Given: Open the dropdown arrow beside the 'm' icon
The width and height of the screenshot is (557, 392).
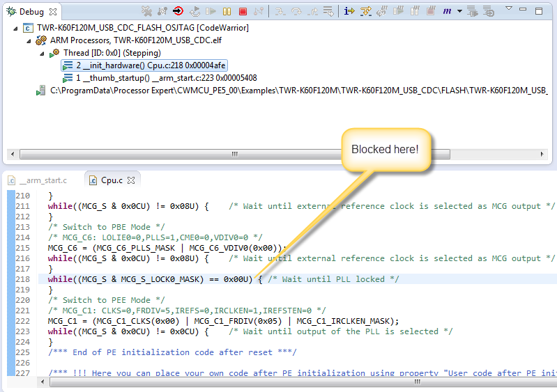Looking at the screenshot, I should pyautogui.click(x=459, y=12).
